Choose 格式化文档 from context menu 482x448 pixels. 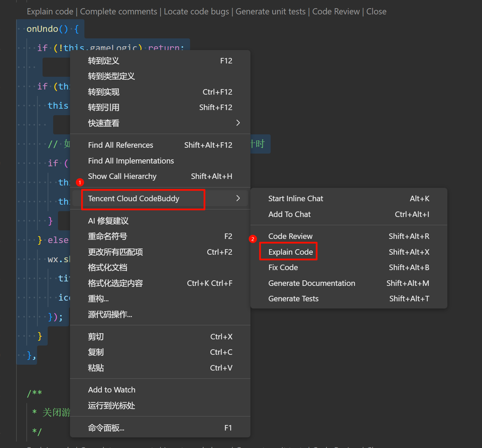point(107,267)
